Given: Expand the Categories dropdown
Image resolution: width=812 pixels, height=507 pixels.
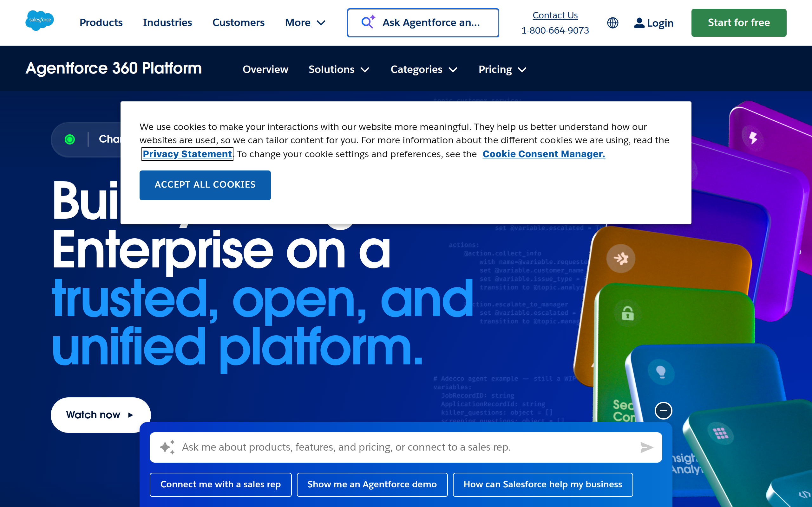Looking at the screenshot, I should tap(424, 69).
